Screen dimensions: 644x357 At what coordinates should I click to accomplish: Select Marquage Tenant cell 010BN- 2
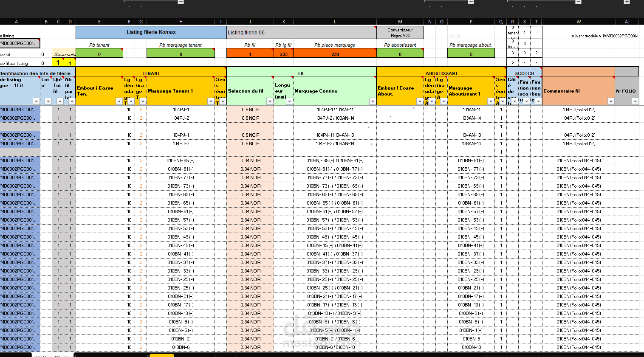pyautogui.click(x=181, y=339)
